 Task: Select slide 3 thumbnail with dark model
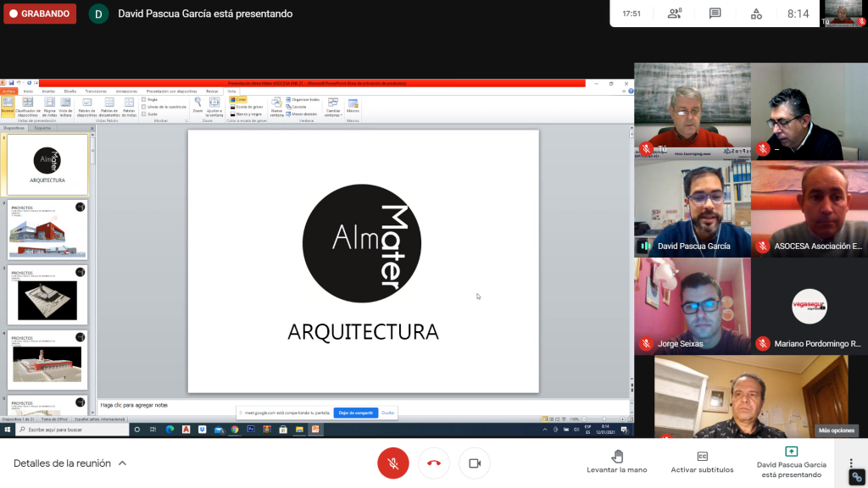pyautogui.click(x=47, y=295)
